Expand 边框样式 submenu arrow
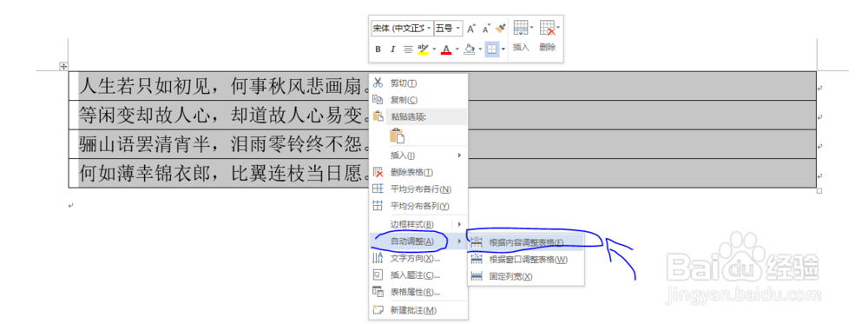This screenshot has width=868, height=324. 459,224
